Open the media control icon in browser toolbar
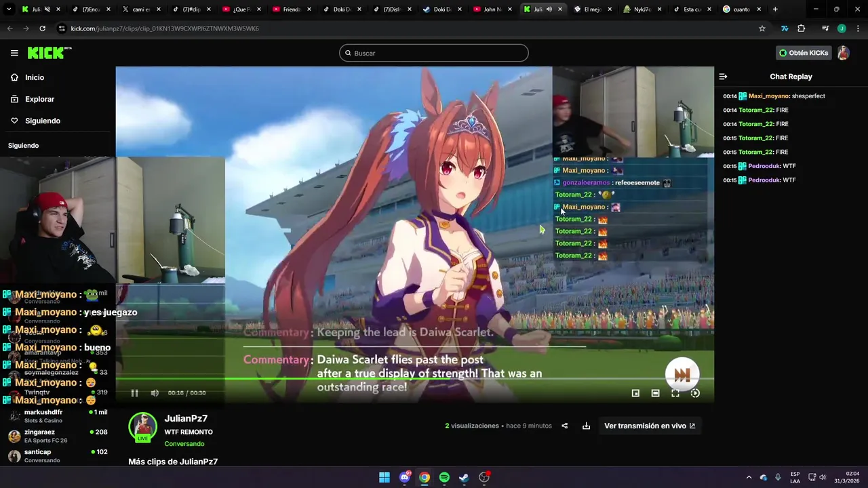Image resolution: width=868 pixels, height=488 pixels. tap(825, 28)
